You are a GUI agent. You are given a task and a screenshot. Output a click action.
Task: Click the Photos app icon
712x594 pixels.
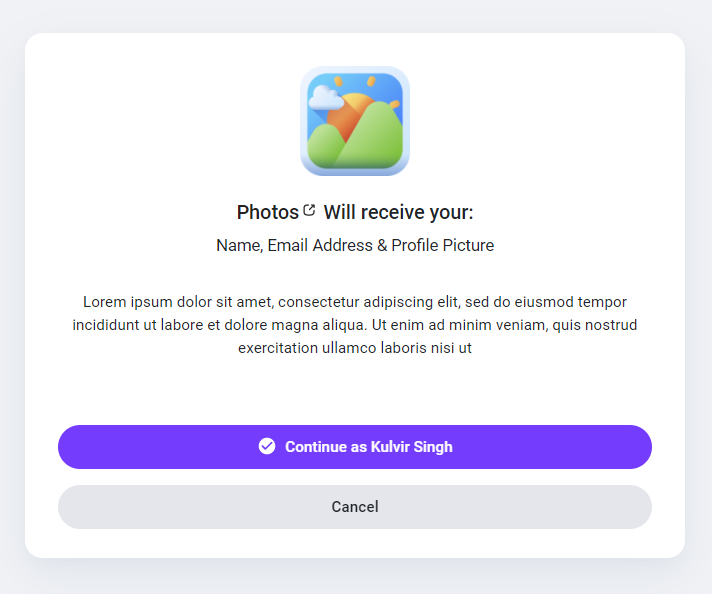[x=355, y=121]
